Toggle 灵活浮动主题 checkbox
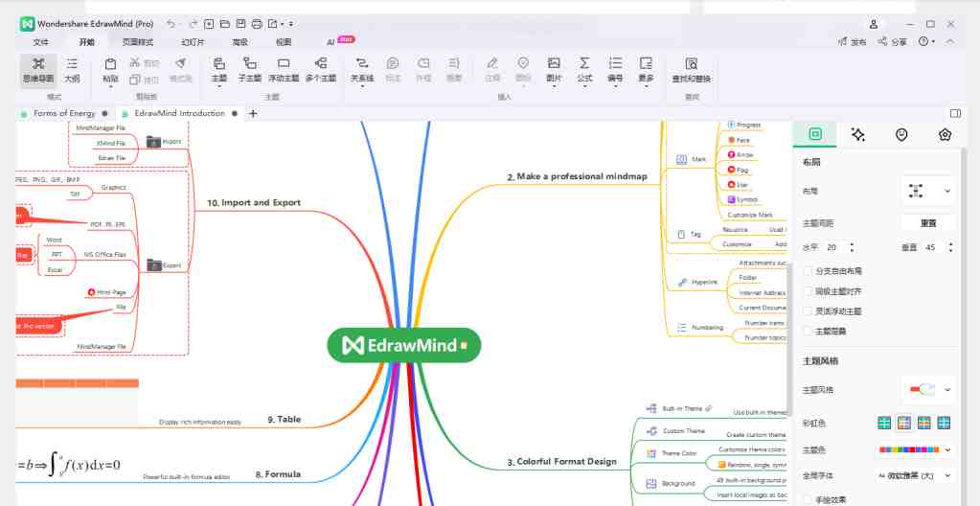The image size is (980, 506). (808, 311)
